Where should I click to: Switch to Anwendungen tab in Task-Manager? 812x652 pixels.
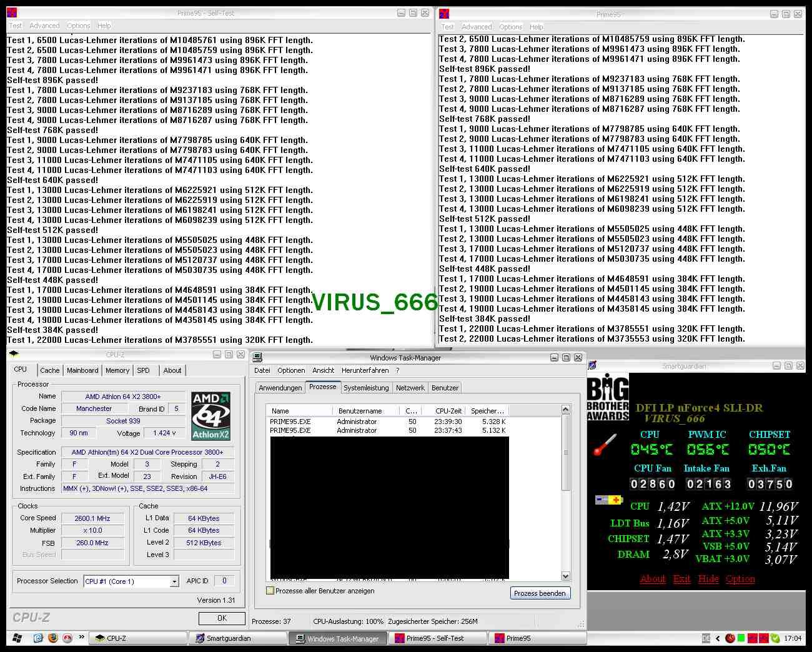pos(280,388)
